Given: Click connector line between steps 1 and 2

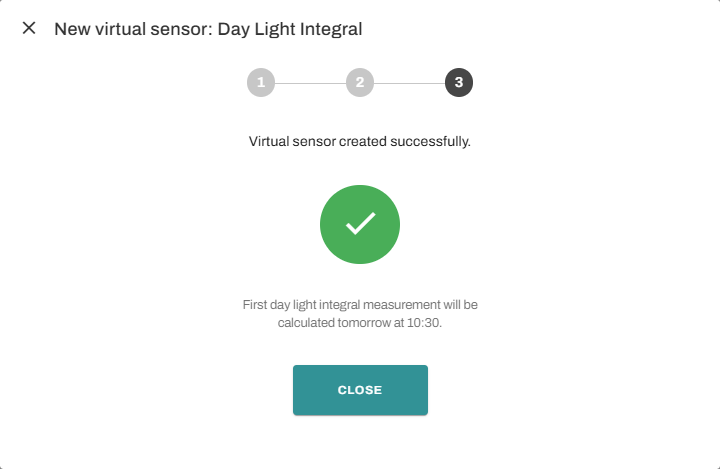Looking at the screenshot, I should point(310,83).
